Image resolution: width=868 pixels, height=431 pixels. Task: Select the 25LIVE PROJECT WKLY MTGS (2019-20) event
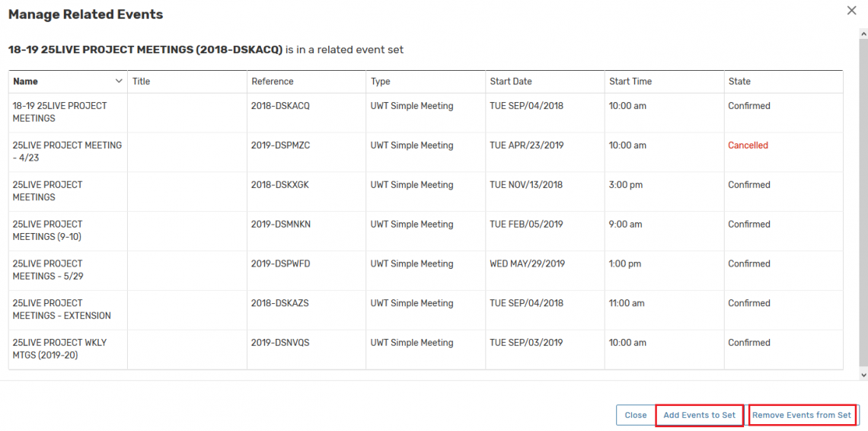pyautogui.click(x=59, y=349)
